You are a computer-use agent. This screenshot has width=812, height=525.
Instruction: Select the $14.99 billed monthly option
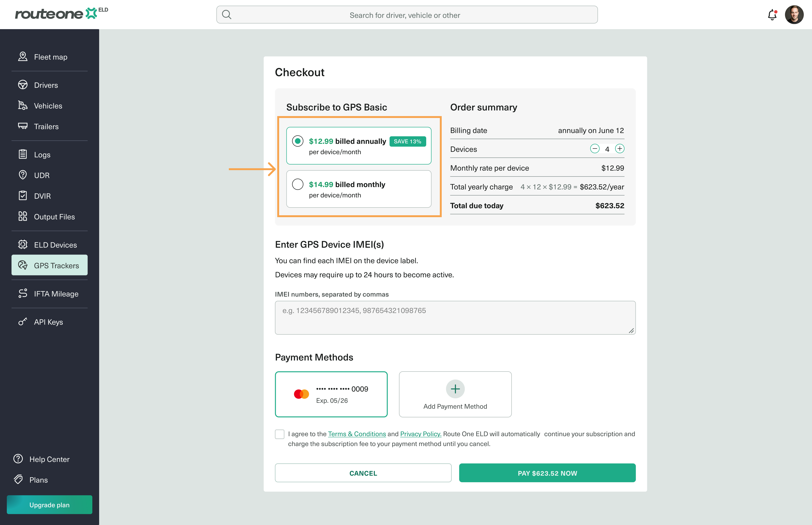click(x=359, y=189)
